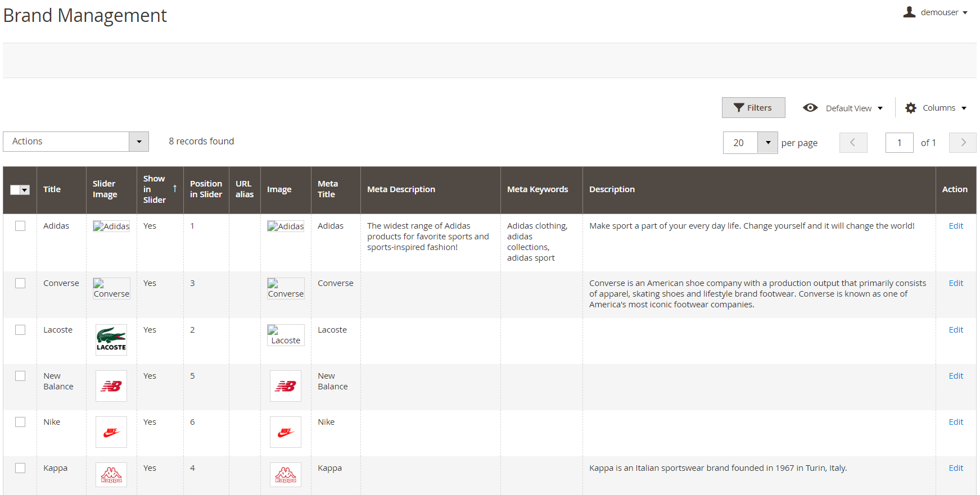
Task: Sort by Slider Image column header
Action: coord(111,189)
